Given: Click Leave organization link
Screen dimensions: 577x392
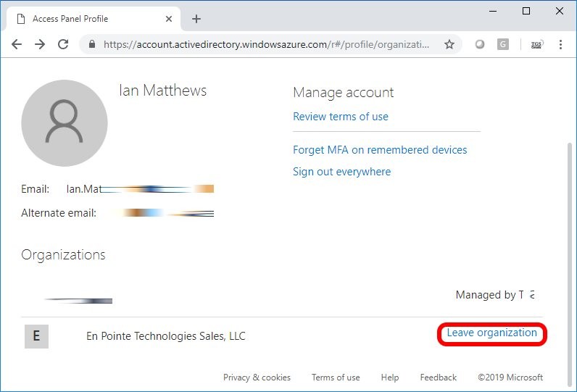Looking at the screenshot, I should coord(491,333).
